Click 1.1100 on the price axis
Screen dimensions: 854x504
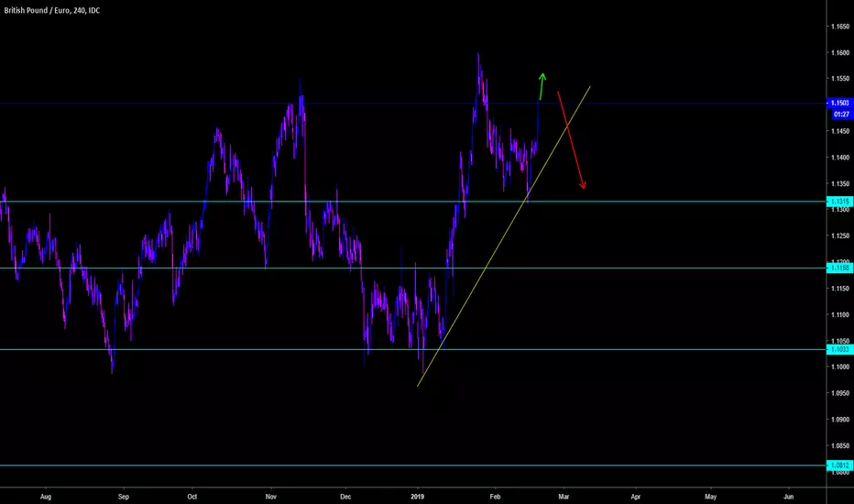click(840, 315)
